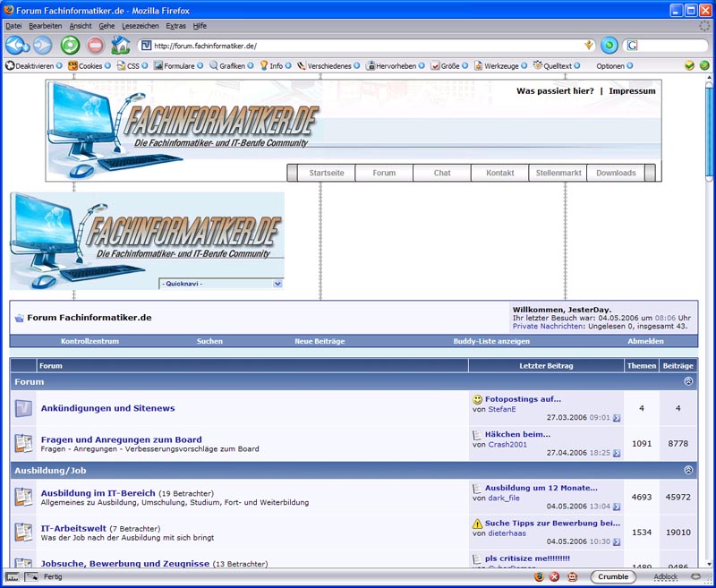Open the 'Was passiert hier?' link
Screen dimensions: 716x588
555,91
